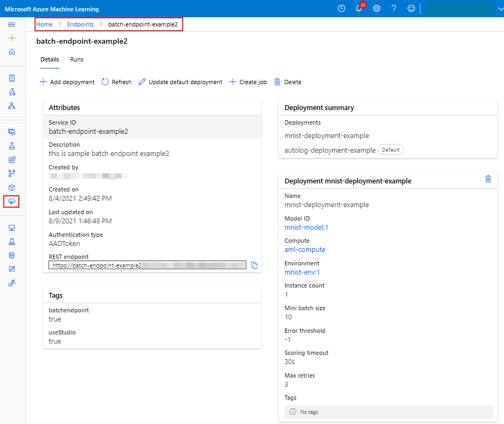
Task: Open mnist-model:1 model link
Action: 306,228
